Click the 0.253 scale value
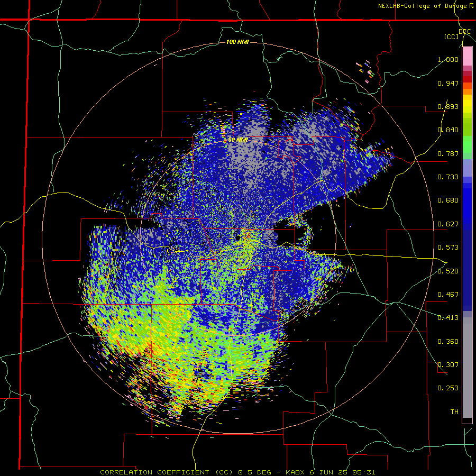476x476 pixels. (448, 388)
